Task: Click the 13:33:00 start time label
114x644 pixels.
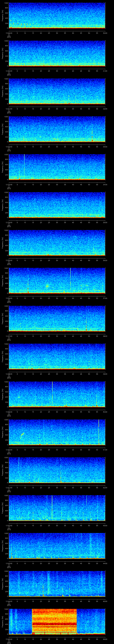Action: 9,184
